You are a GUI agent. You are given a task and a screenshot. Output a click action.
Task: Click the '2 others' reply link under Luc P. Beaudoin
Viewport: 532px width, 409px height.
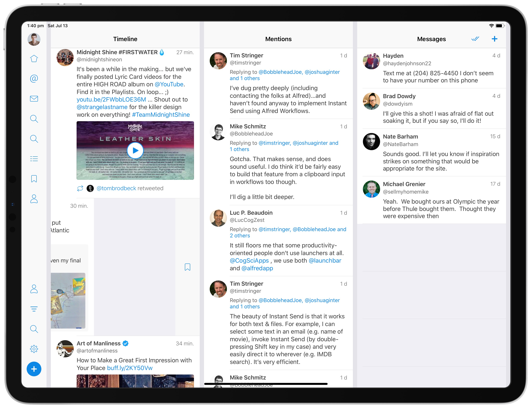click(x=240, y=236)
